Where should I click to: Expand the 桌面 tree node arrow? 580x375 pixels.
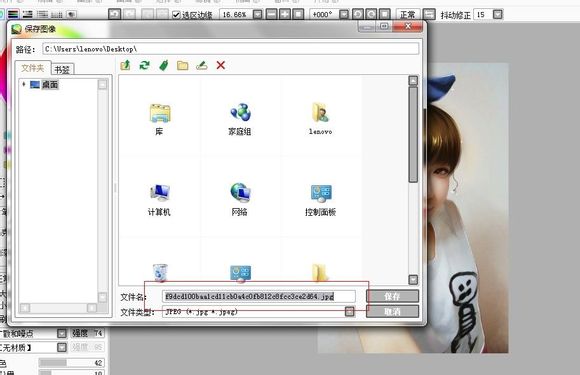(x=24, y=84)
